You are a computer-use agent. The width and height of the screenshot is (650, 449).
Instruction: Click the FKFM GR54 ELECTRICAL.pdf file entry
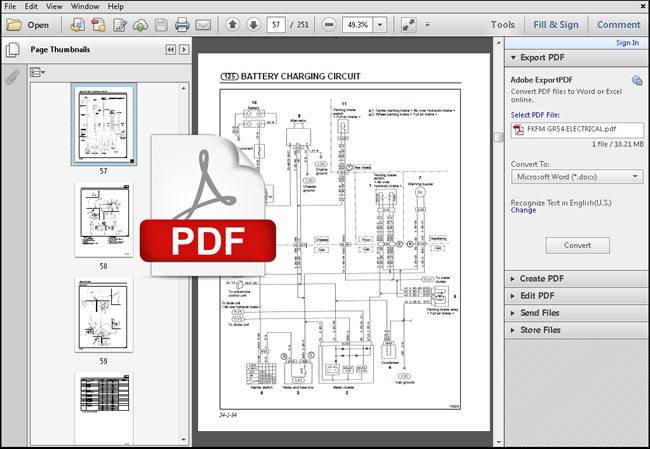[x=577, y=129]
